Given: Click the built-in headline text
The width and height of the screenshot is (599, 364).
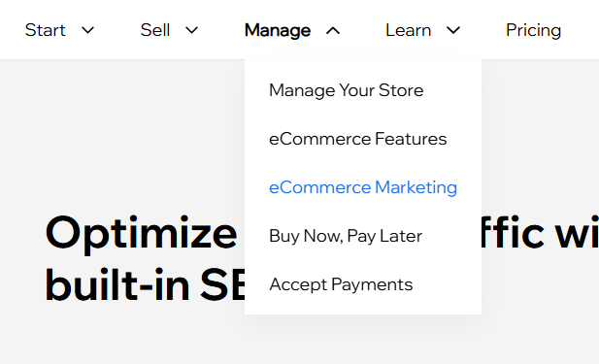Looking at the screenshot, I should (117, 284).
